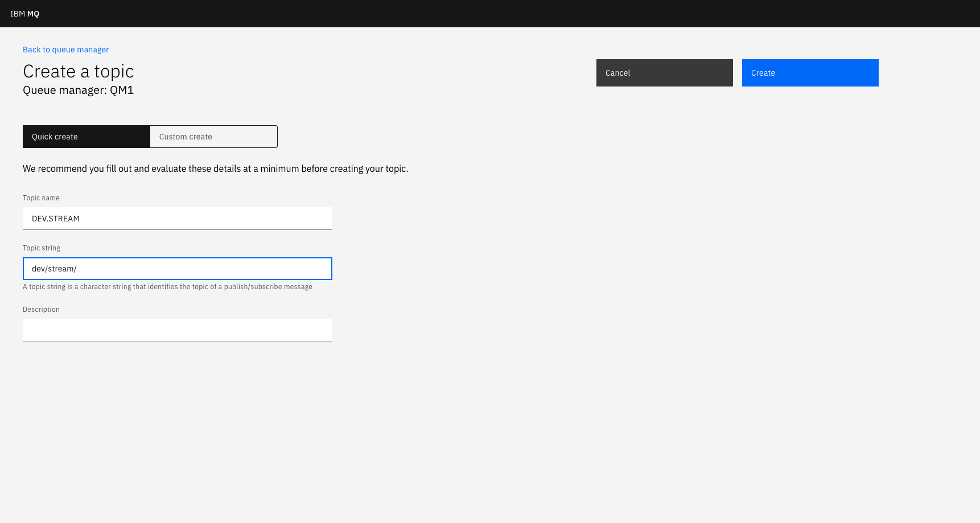This screenshot has height=523, width=980.
Task: Click the Create a topic heading
Action: 78,71
